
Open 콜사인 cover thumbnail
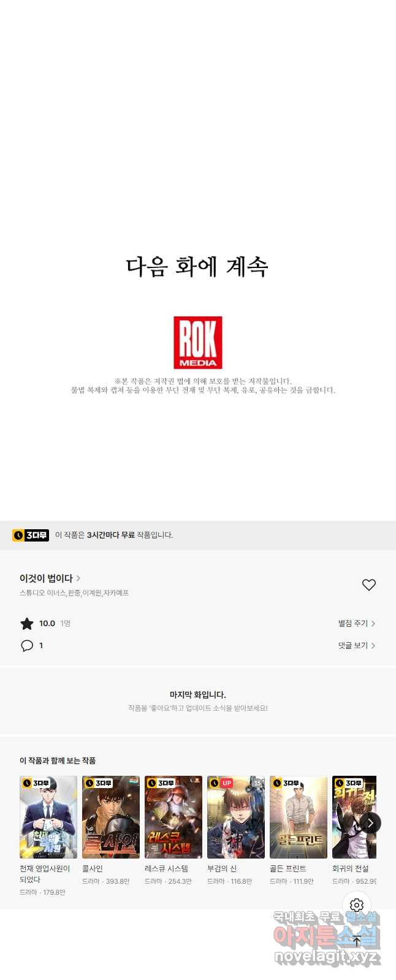point(111,817)
